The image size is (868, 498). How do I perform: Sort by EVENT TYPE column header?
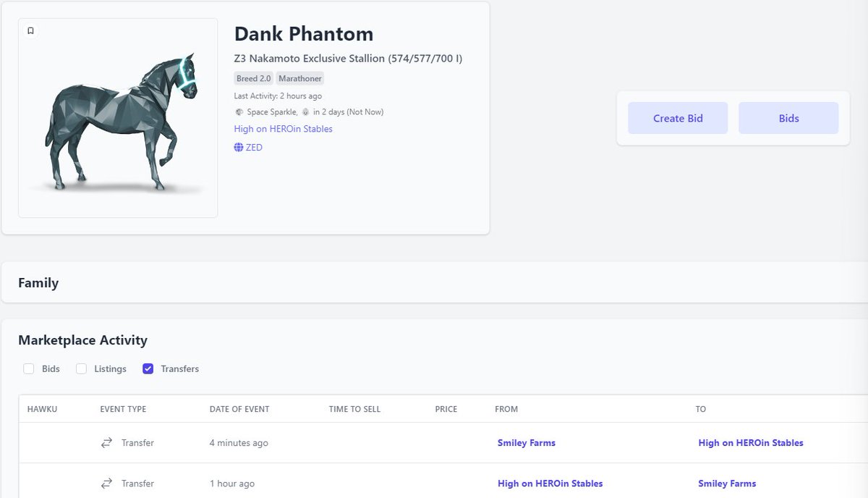[123, 409]
